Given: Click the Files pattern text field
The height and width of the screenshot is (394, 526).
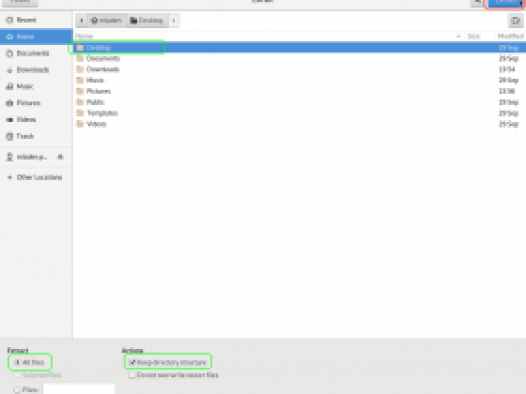Looking at the screenshot, I should click(79, 389).
